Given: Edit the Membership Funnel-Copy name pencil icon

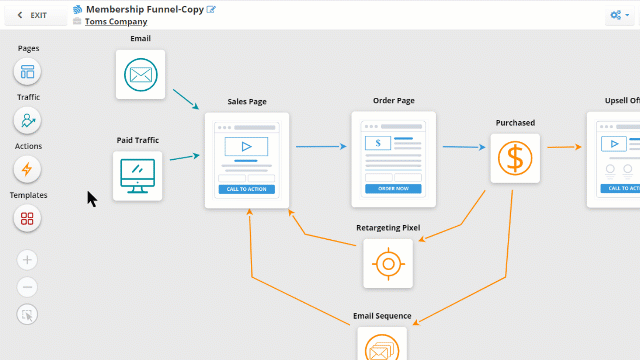Looking at the screenshot, I should 211,9.
